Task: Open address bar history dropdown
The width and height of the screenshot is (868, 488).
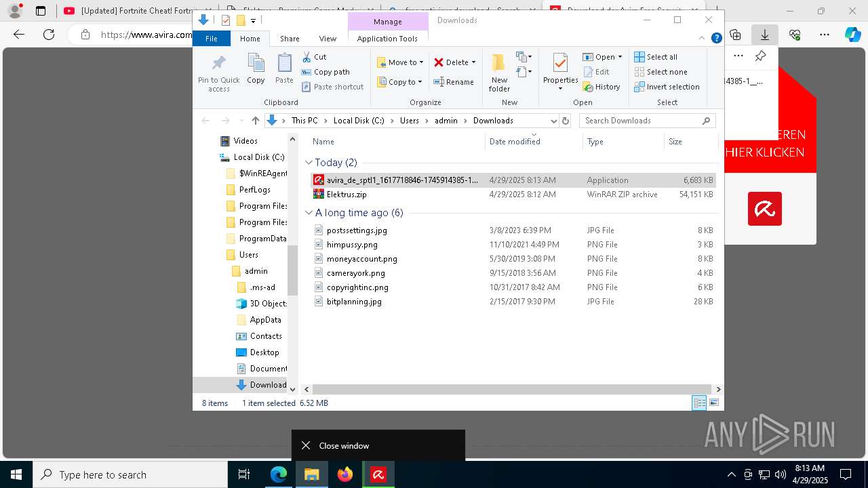Action: pos(553,121)
